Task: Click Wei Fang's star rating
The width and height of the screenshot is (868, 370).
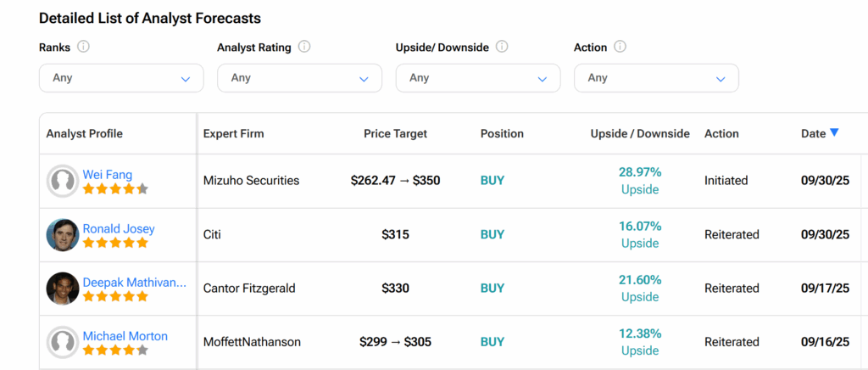Action: point(115,189)
